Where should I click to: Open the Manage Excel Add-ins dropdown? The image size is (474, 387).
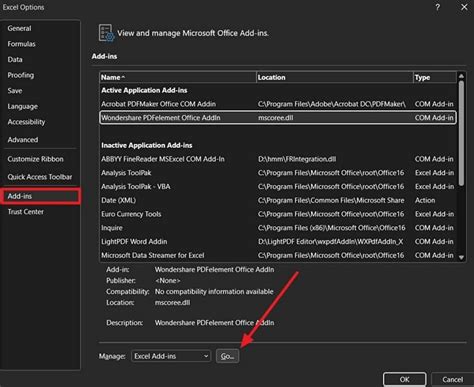171,356
